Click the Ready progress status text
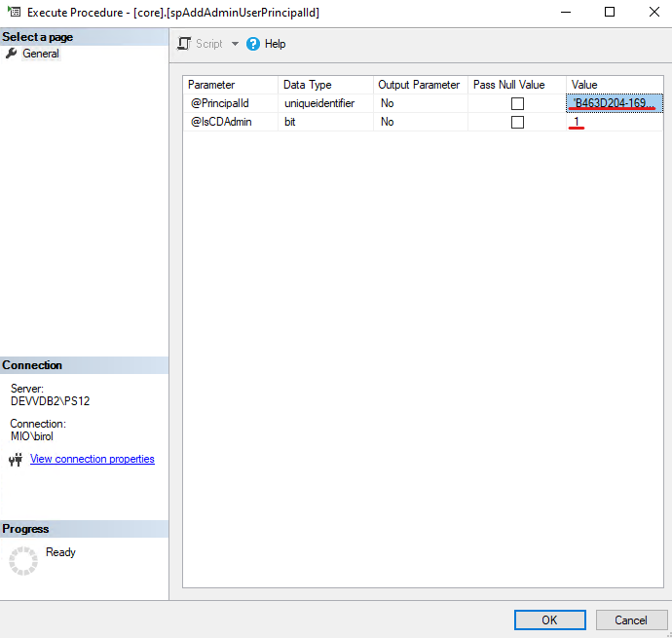672x638 pixels. [x=60, y=552]
